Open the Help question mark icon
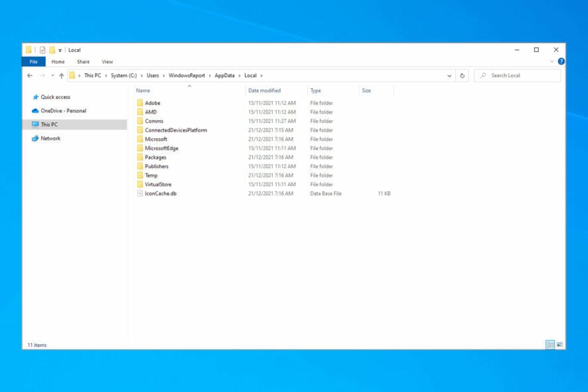This screenshot has height=392, width=588. click(561, 62)
